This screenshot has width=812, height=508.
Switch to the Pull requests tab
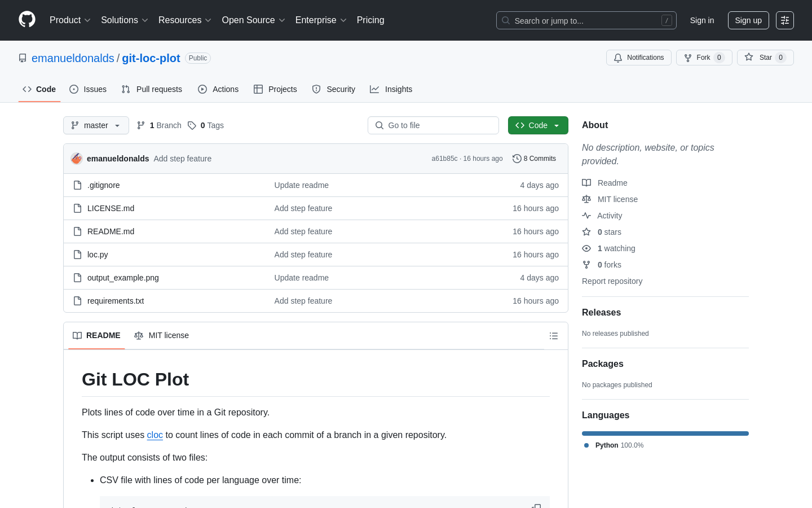(152, 89)
